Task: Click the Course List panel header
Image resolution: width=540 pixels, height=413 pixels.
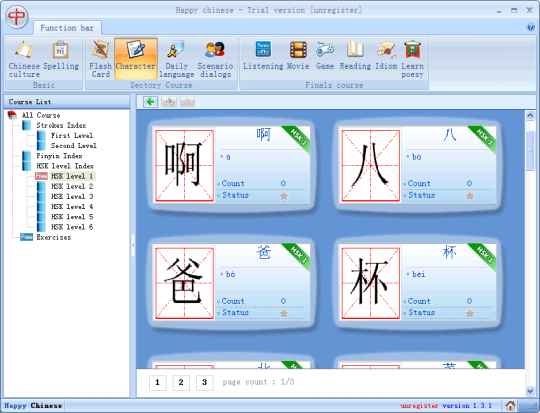Action: click(x=67, y=102)
